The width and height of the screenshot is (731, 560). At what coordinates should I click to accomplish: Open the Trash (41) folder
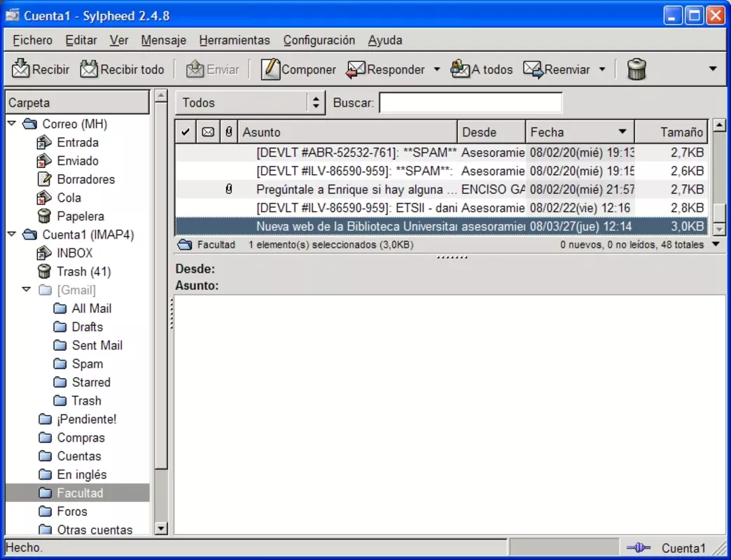click(x=74, y=272)
